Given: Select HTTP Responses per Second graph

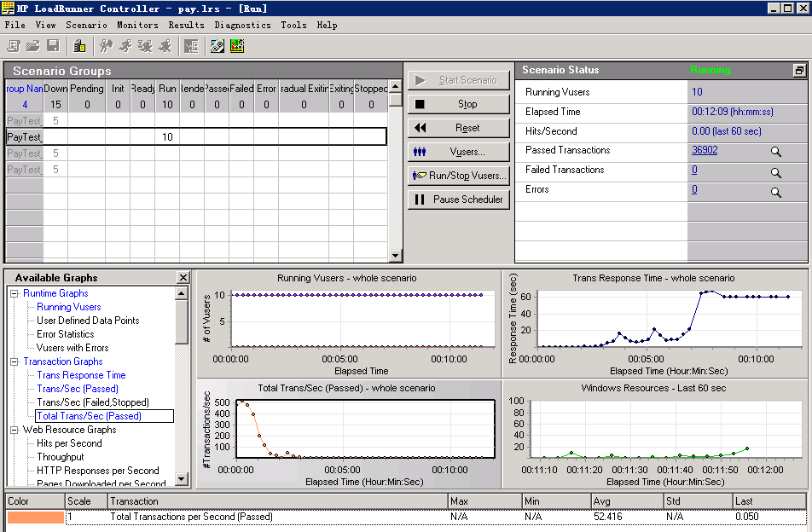Looking at the screenshot, I should (x=98, y=471).
